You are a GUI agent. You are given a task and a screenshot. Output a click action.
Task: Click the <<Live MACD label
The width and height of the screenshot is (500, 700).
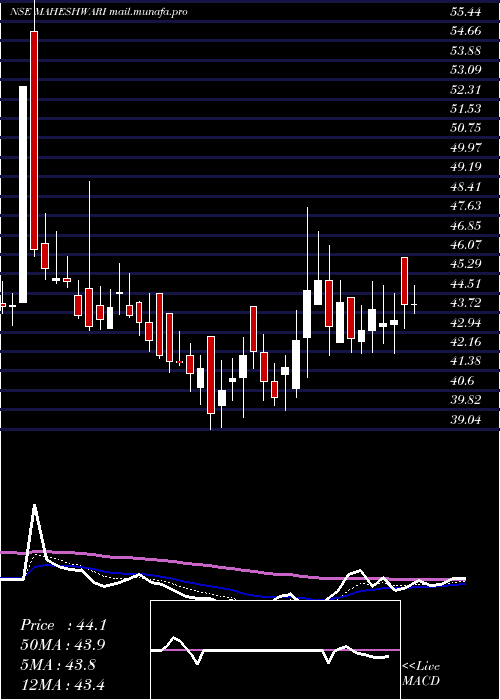pos(421,674)
